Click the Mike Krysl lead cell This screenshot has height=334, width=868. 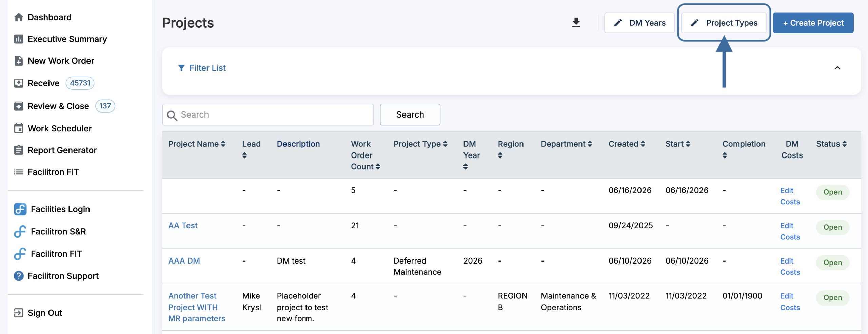point(252,301)
